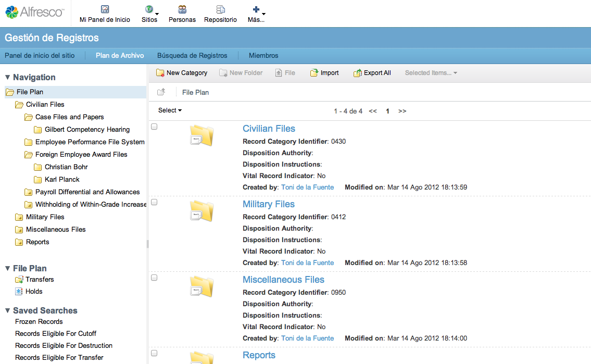Collapse the Saved Searches section
The width and height of the screenshot is (591, 364).
coord(7,310)
